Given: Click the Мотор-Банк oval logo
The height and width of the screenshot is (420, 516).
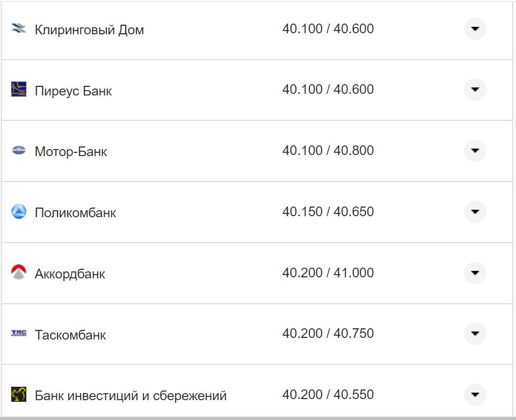Looking at the screenshot, I should click(x=19, y=151).
